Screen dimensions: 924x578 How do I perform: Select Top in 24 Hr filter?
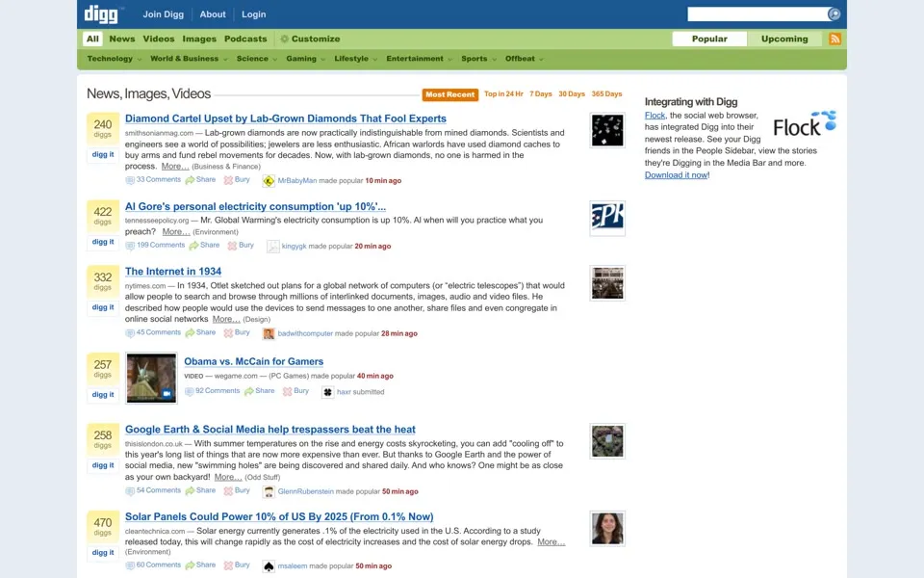(x=503, y=93)
